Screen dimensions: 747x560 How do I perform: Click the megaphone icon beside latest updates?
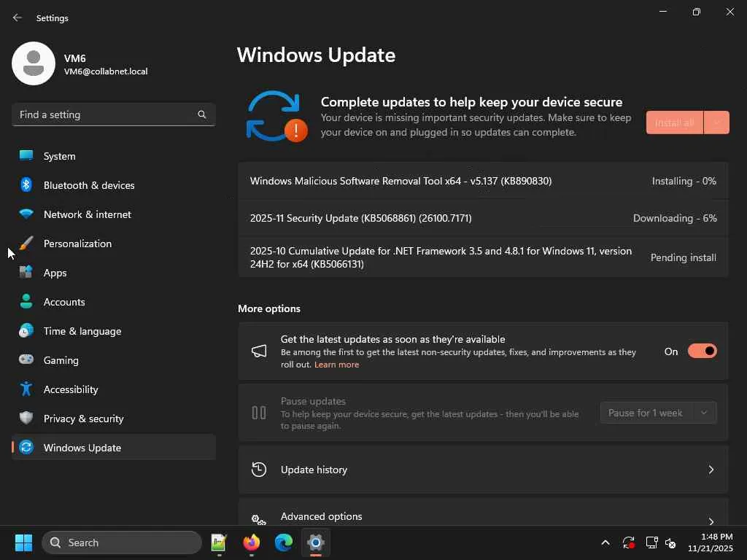pos(259,351)
